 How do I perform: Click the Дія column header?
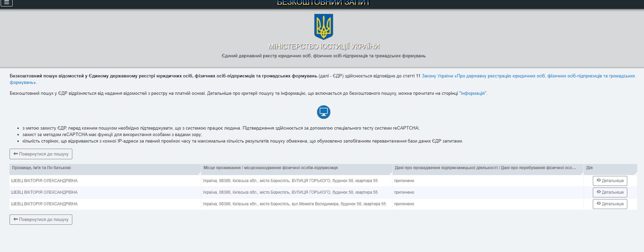[589, 168]
